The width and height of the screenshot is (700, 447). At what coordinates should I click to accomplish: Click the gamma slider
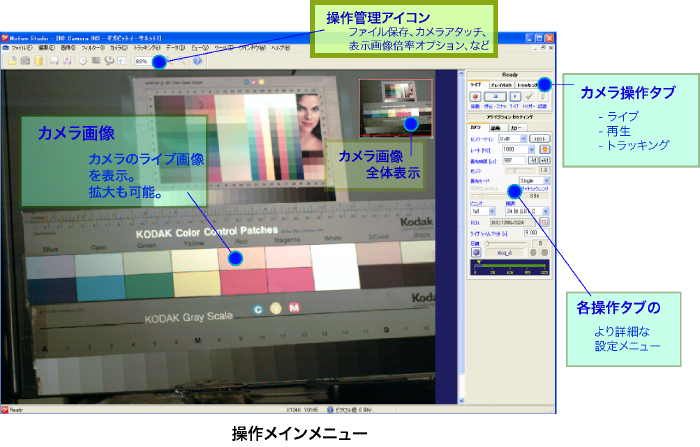point(520,170)
